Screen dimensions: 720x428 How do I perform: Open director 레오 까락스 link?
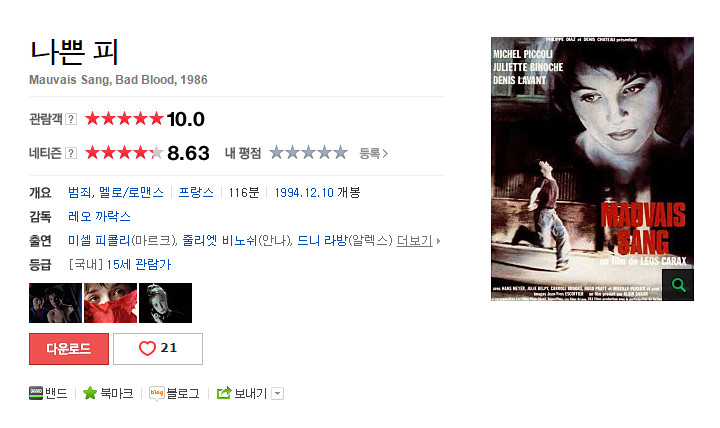(99, 216)
